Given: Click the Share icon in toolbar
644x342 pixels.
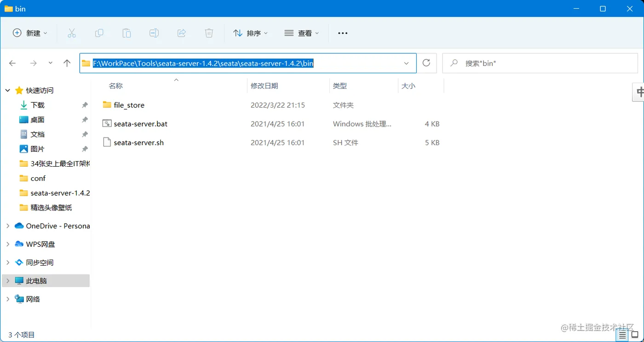Looking at the screenshot, I should [182, 33].
